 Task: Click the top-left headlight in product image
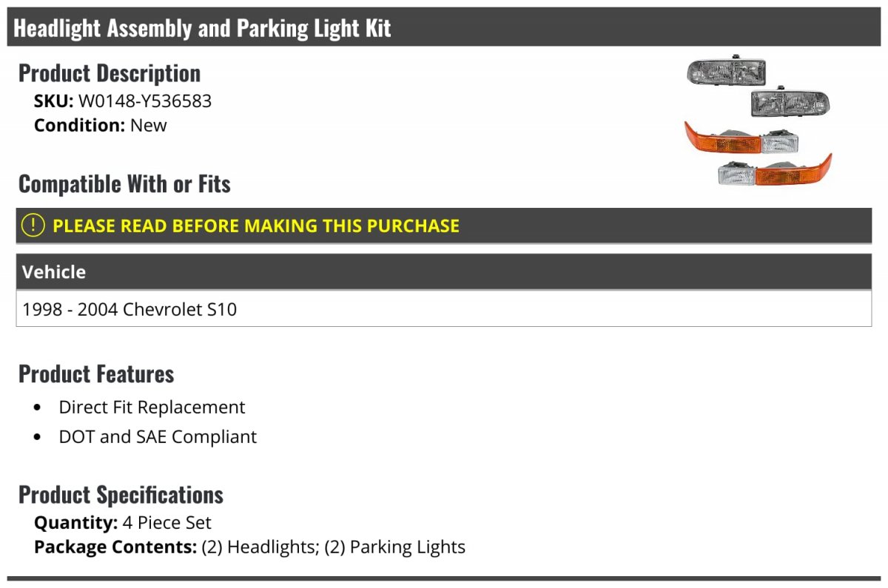click(x=726, y=72)
